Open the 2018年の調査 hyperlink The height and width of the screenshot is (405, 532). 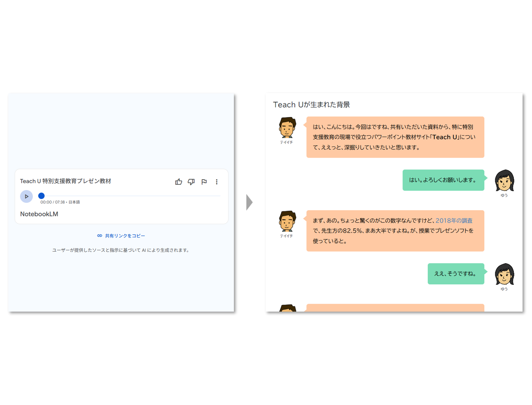click(454, 220)
